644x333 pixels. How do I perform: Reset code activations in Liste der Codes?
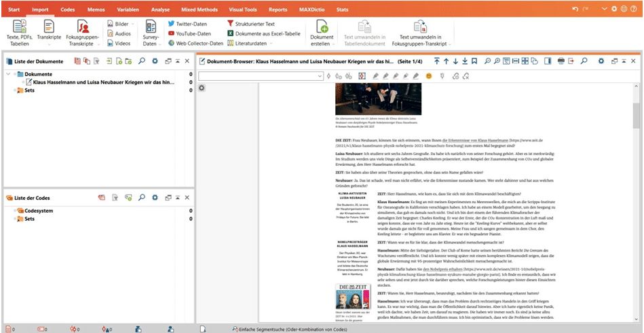(x=101, y=198)
